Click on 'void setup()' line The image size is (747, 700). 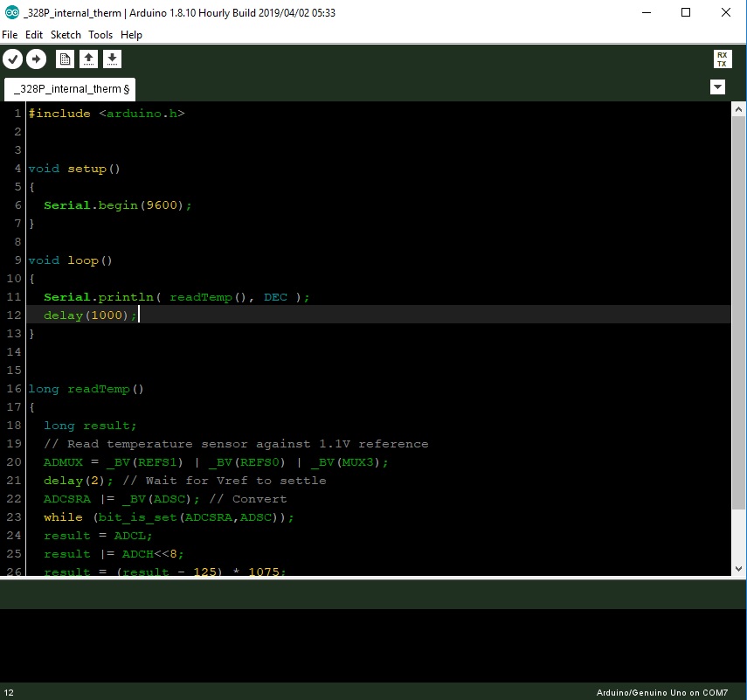coord(74,169)
